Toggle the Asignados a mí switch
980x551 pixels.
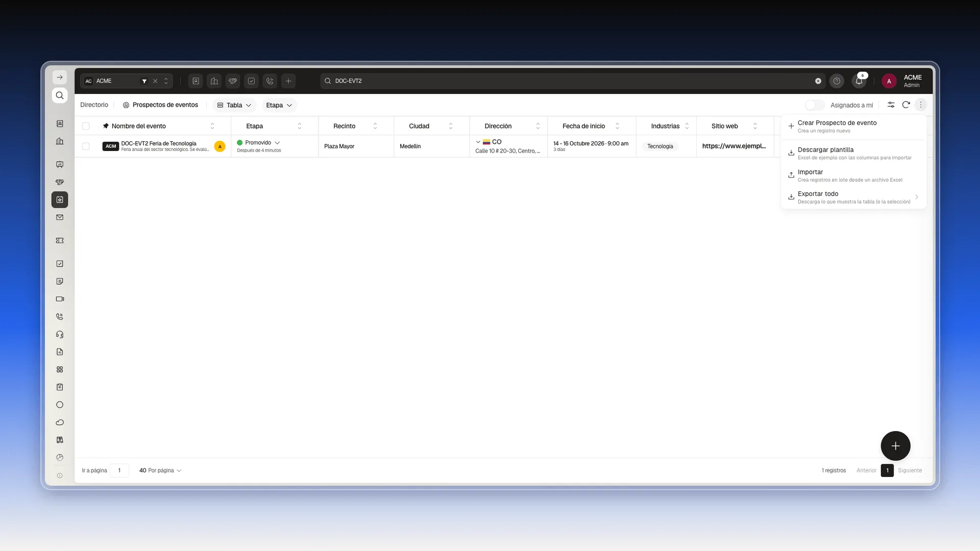tap(815, 105)
